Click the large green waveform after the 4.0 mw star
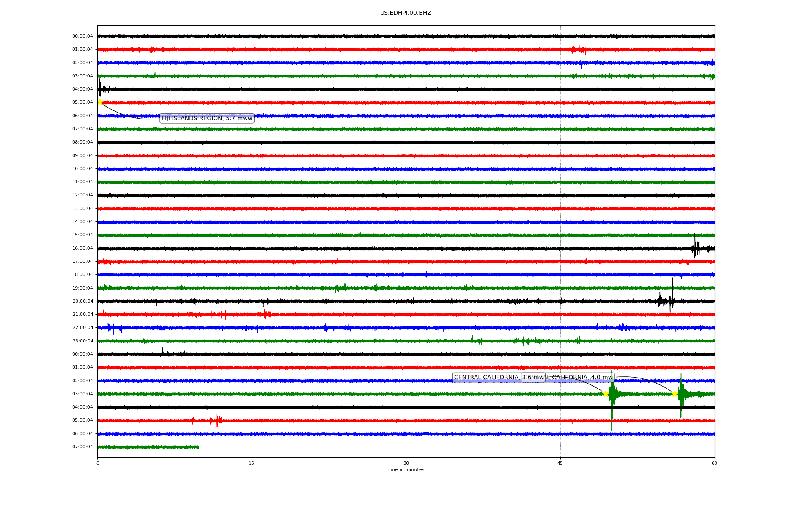812x508 pixels. coord(681,394)
